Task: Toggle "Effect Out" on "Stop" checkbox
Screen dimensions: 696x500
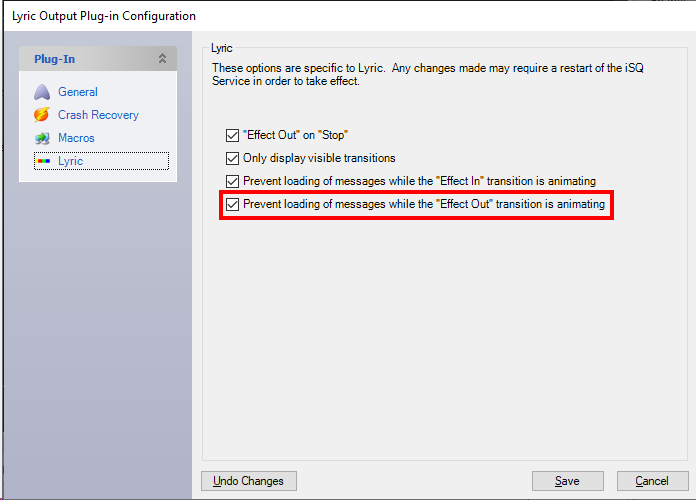Action: (x=233, y=135)
